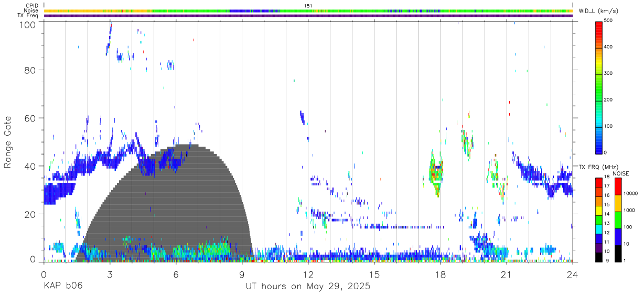Click the NOISE legend title
Viewport: 644px width, 297px height.
[x=621, y=173]
